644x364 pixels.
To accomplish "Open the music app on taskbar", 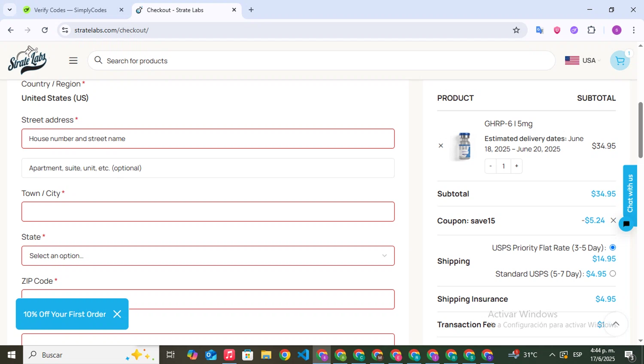I will [229, 355].
